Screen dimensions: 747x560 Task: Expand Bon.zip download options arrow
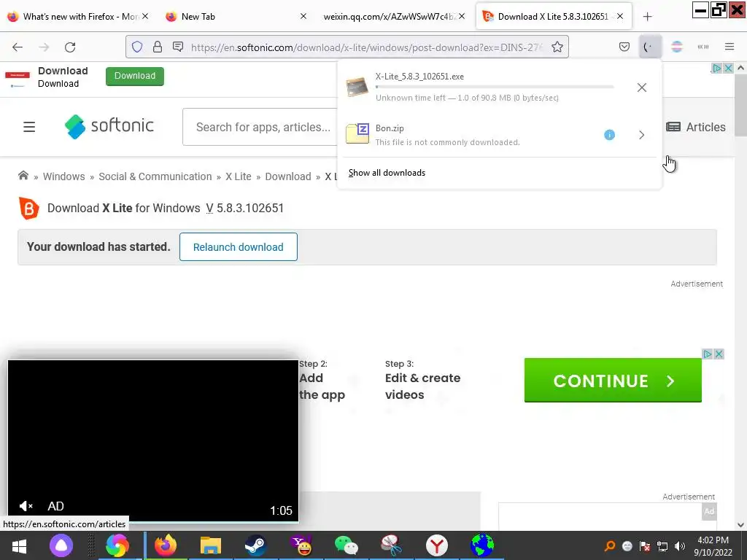[642, 135]
